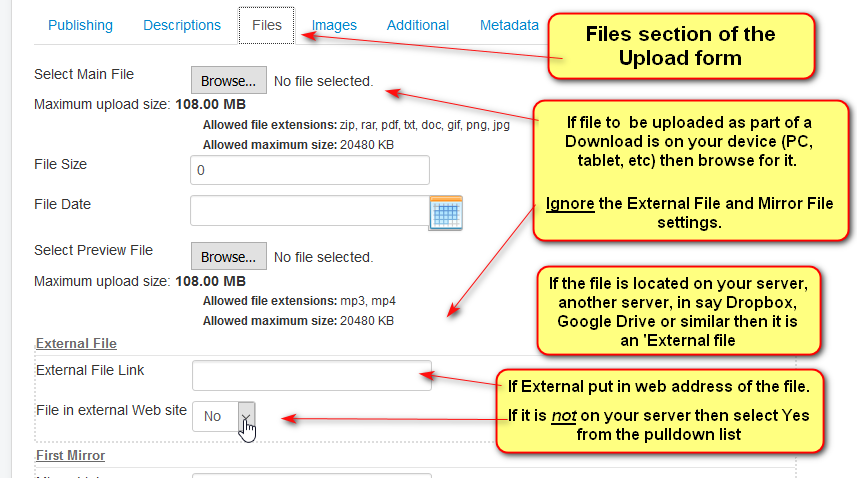The height and width of the screenshot is (478, 857).
Task: Click the File Size label
Action: point(60,164)
